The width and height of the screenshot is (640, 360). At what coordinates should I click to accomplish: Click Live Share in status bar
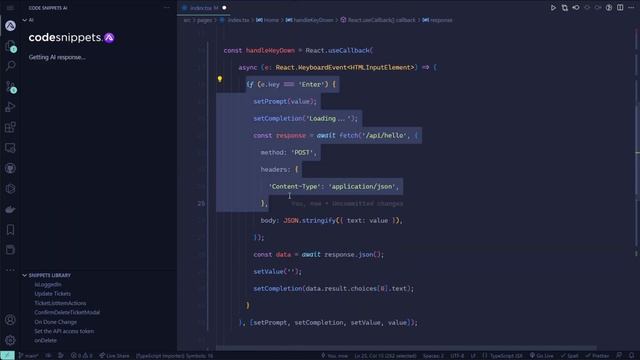114,356
